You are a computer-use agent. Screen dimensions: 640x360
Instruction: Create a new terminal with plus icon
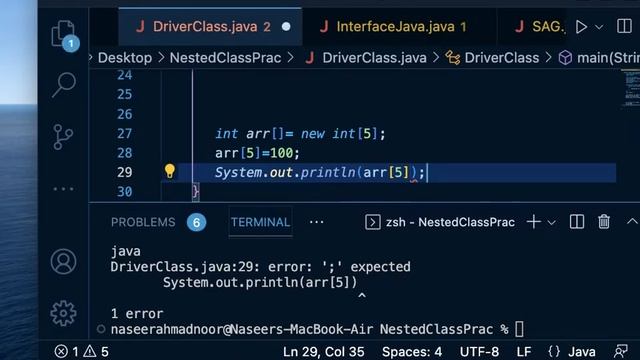coord(533,222)
